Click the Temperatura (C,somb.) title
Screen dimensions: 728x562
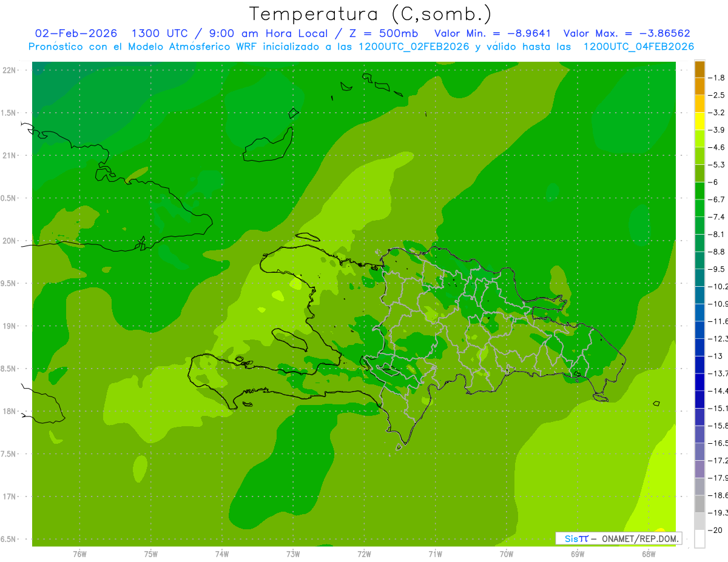pyautogui.click(x=371, y=14)
